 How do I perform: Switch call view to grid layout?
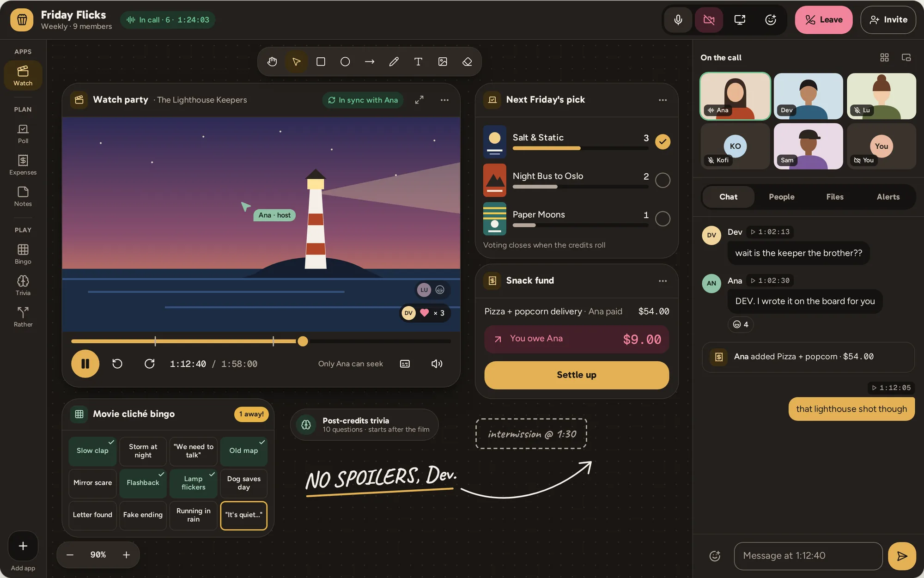tap(884, 57)
